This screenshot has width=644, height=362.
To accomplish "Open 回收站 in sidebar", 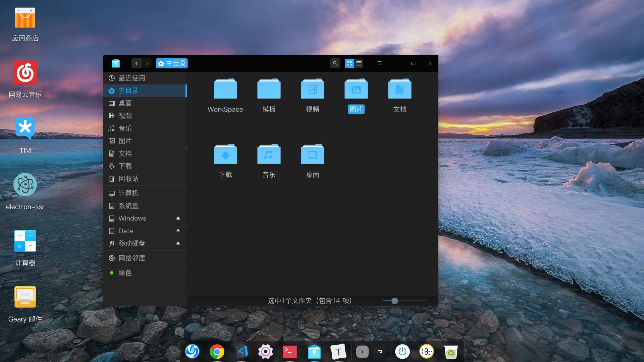I will tap(145, 179).
